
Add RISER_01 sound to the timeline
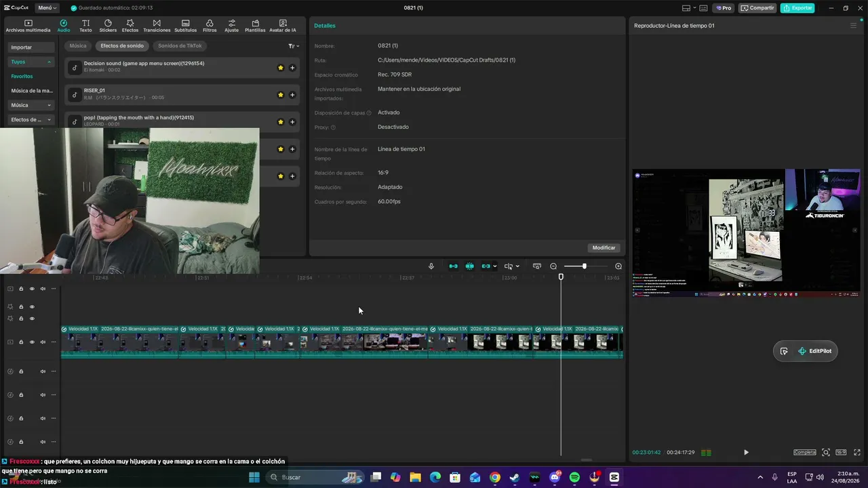pos(292,95)
